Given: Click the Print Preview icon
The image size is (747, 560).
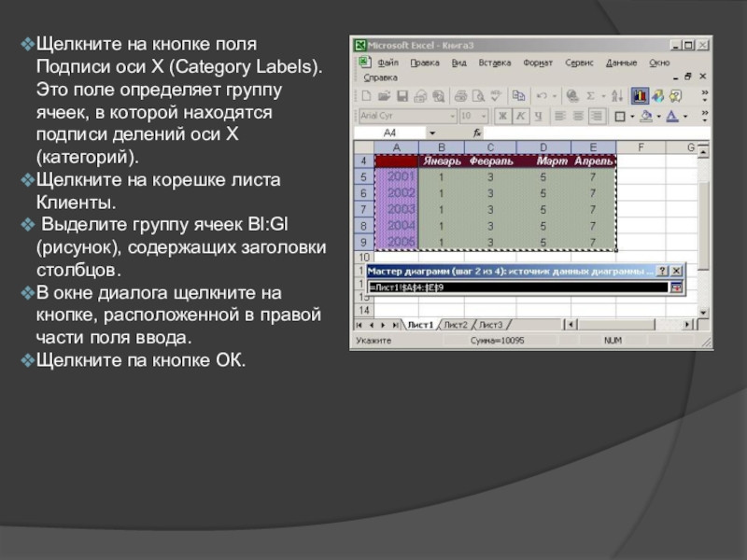Looking at the screenshot, I should [x=478, y=96].
